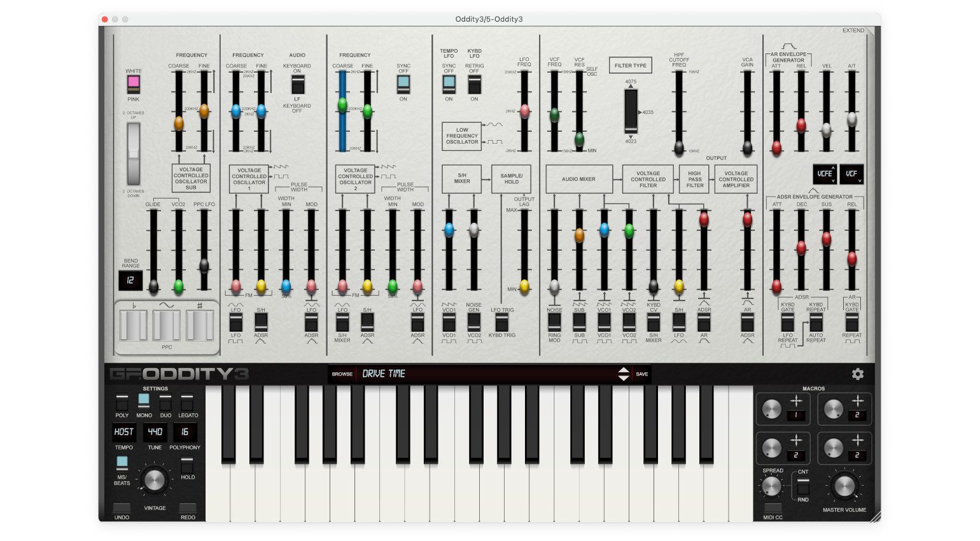Open the VCF display dropdown
Screen dimensions: 980x541
851,174
